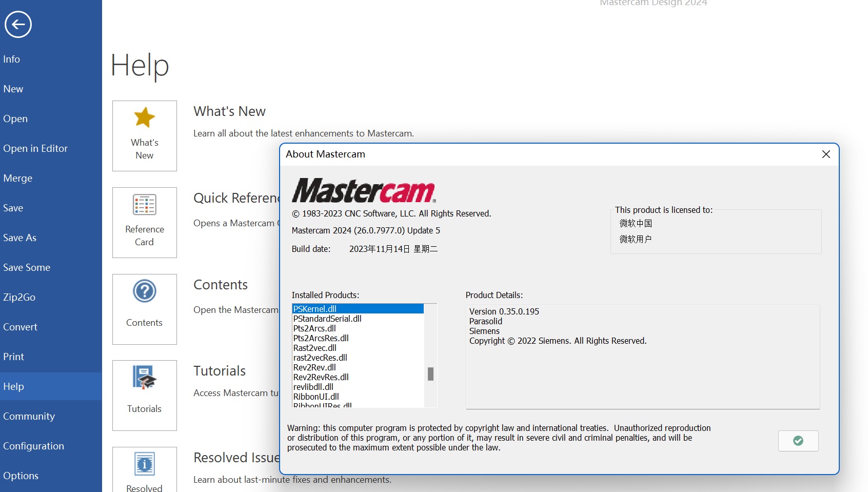Choose Print from the backstage menu
Viewport: 868px width, 492px height.
51,357
